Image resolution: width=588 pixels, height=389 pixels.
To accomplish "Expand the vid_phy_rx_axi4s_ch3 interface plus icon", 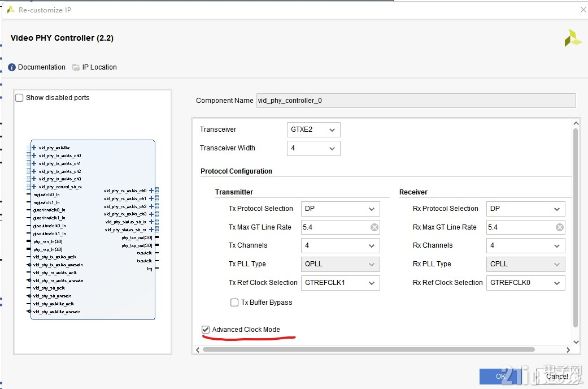I will [x=151, y=214].
